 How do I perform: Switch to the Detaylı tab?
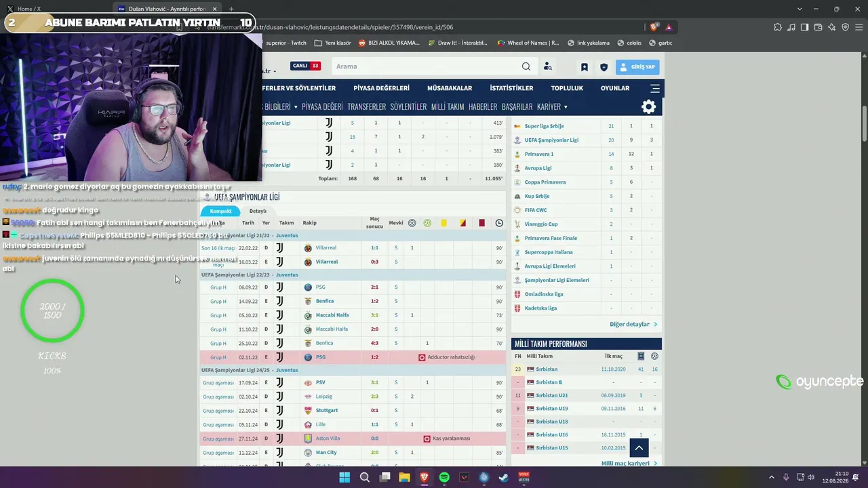point(258,211)
